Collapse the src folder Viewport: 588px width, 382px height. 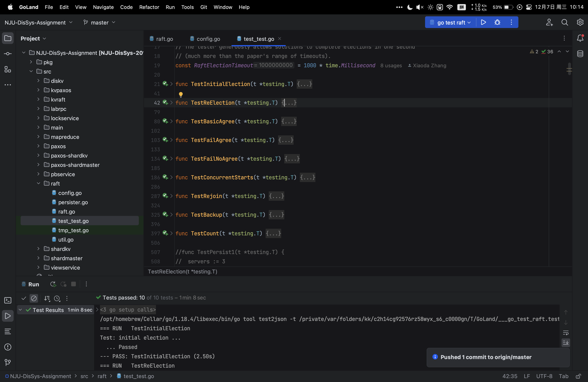click(31, 71)
